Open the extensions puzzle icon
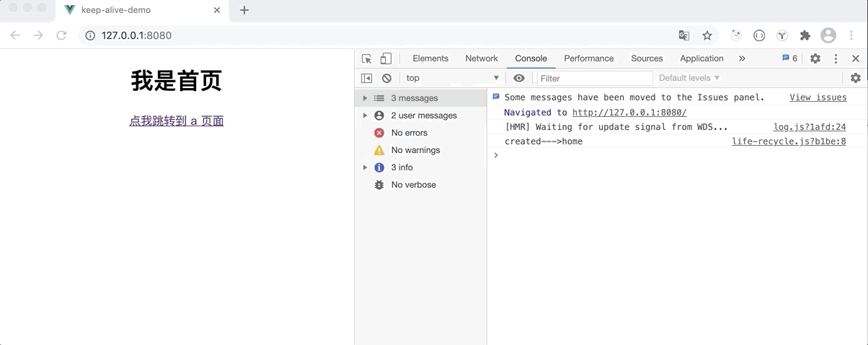Image resolution: width=868 pixels, height=345 pixels. pyautogui.click(x=805, y=35)
